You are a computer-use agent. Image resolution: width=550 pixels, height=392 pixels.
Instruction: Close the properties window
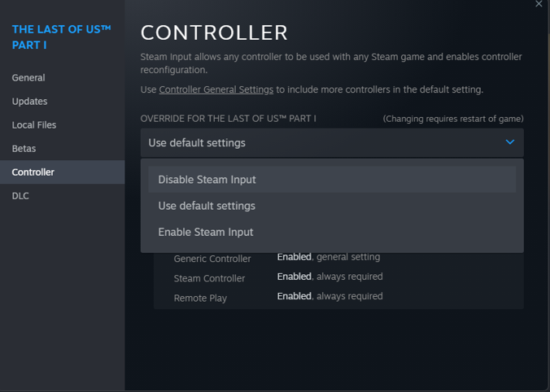pos(539,4)
